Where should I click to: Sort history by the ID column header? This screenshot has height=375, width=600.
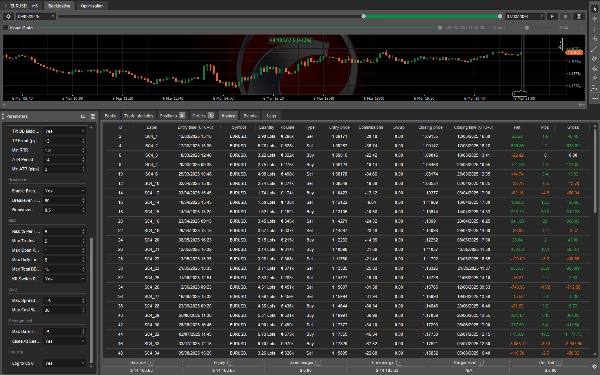(120, 127)
